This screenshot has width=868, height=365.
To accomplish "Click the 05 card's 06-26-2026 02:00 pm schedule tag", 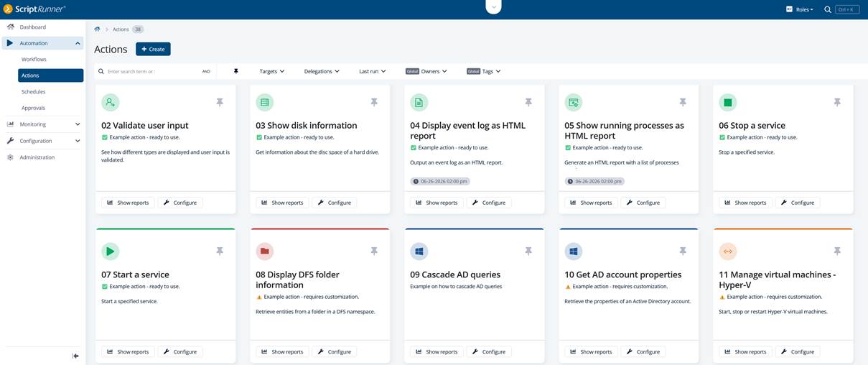I will (594, 181).
